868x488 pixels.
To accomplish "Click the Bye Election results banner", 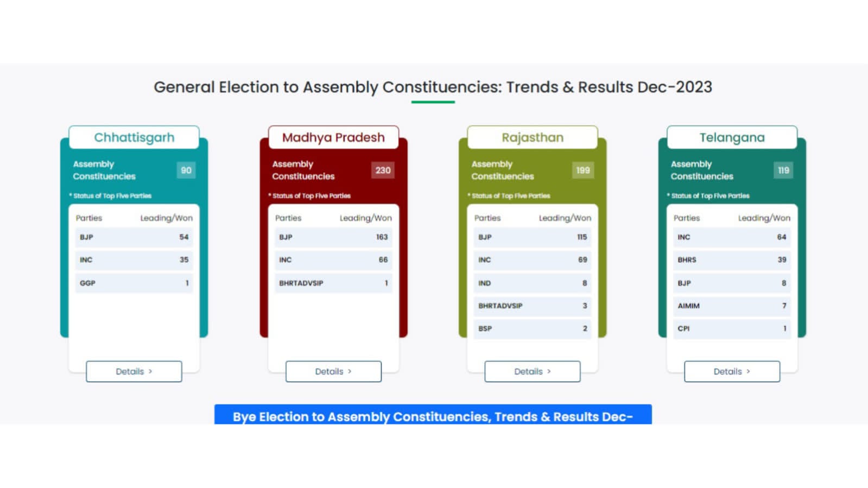I will pos(433,416).
